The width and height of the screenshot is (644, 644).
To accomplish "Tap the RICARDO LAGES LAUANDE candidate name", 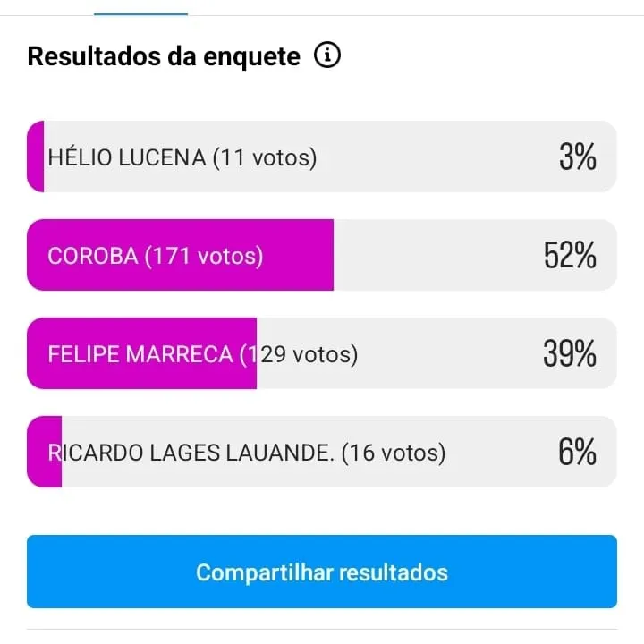I will click(191, 453).
